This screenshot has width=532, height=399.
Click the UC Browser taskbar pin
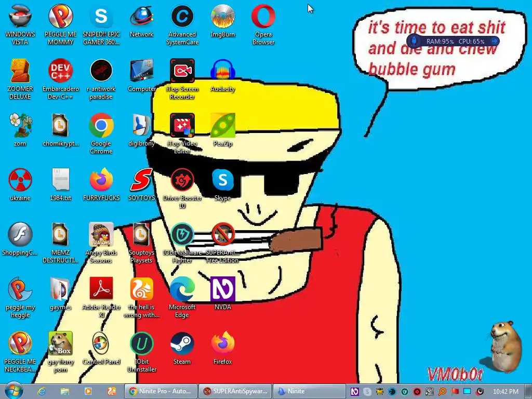[112, 391]
